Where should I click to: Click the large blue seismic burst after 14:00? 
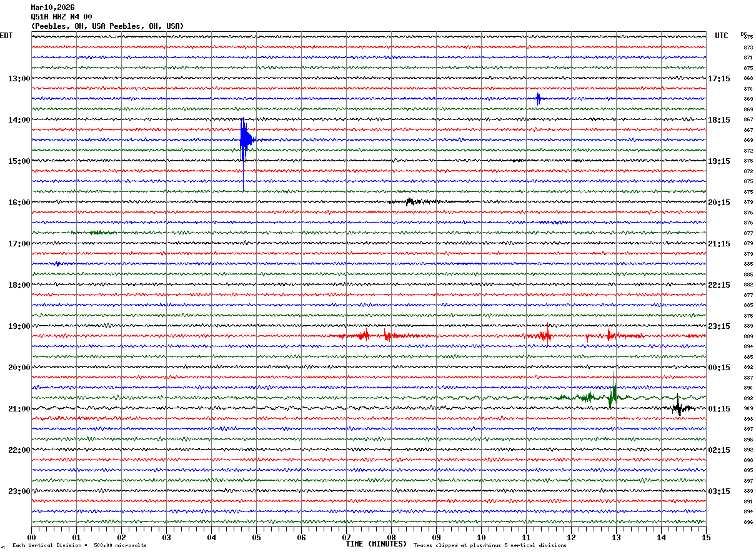(x=244, y=140)
